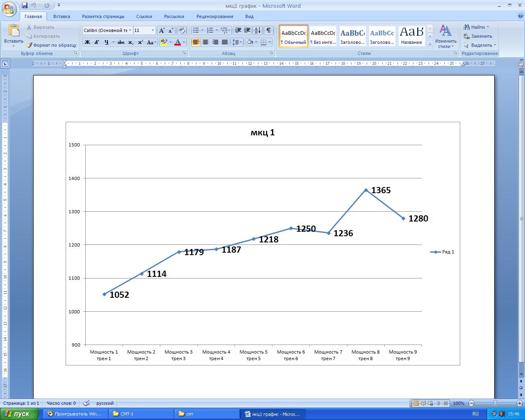Show paragraph marks with the pilcrow icon
The width and height of the screenshot is (525, 420).
pos(268,30)
